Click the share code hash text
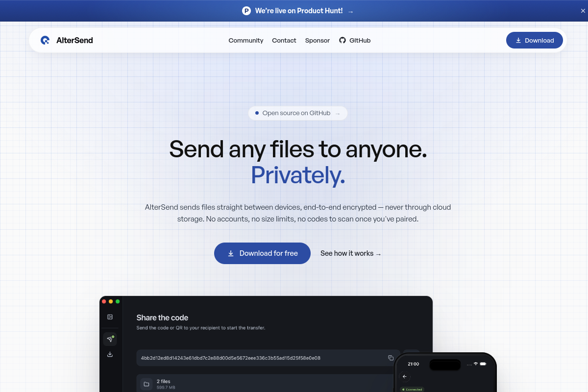Screen dimensions: 588x392 pos(231,358)
